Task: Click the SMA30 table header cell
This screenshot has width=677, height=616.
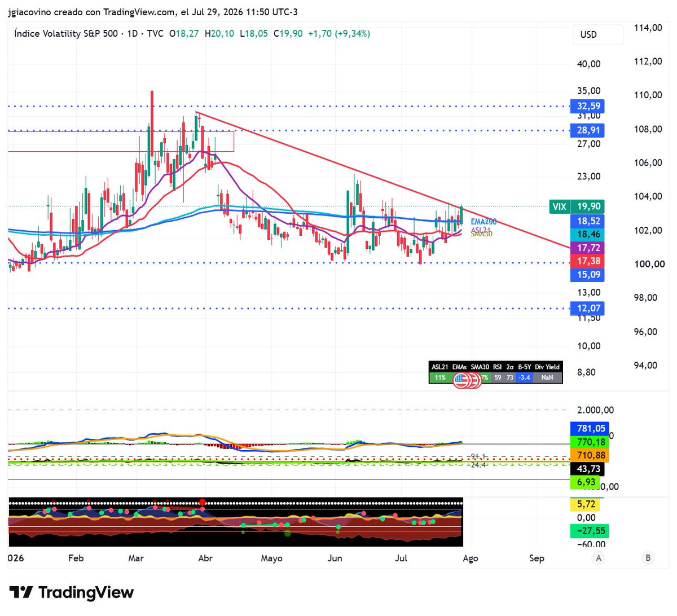Action: coord(480,367)
